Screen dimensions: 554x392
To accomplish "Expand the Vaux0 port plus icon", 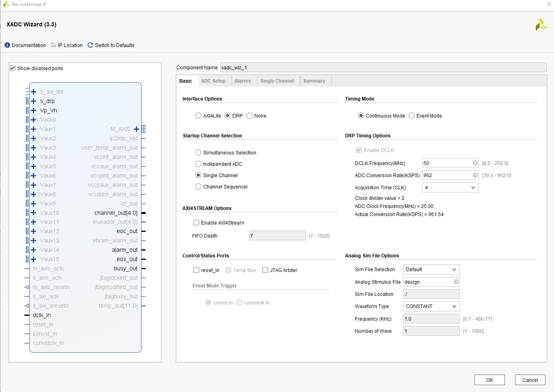I will tap(34, 120).
